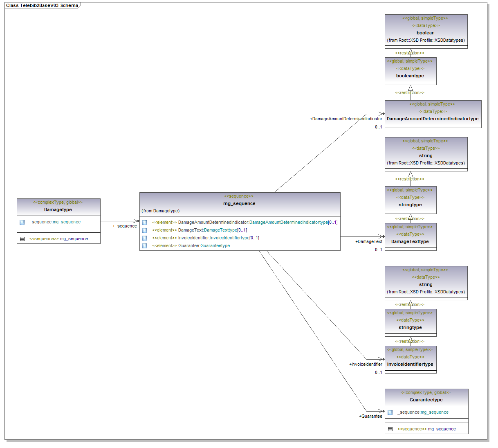Screen dimensions: 498x448
Task: Select the Class Telebib2BaseV03-Schema diagram label
Action: 42,6
